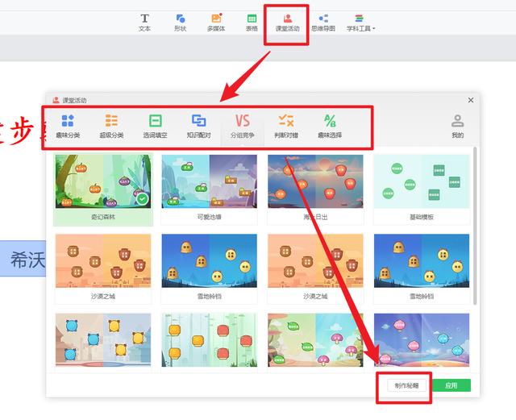Insert a table with 表格
Viewport: 516px width, 420px height.
click(x=252, y=23)
